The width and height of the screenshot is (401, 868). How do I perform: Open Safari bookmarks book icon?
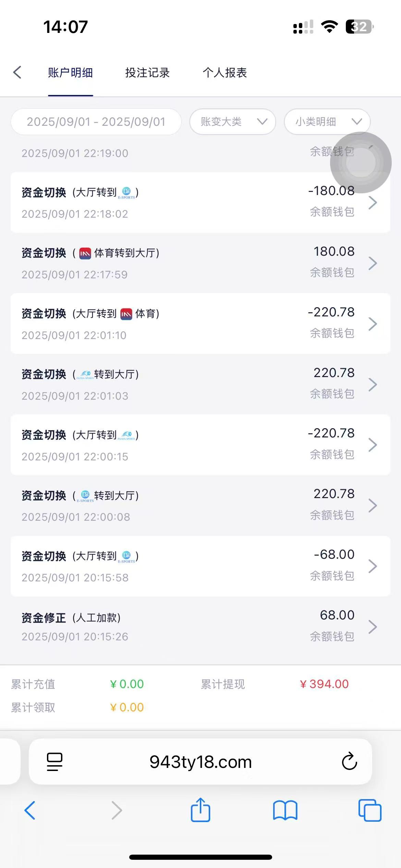click(x=285, y=810)
